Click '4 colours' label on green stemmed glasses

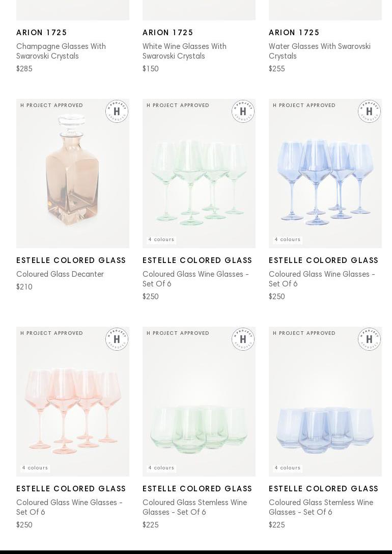click(161, 240)
